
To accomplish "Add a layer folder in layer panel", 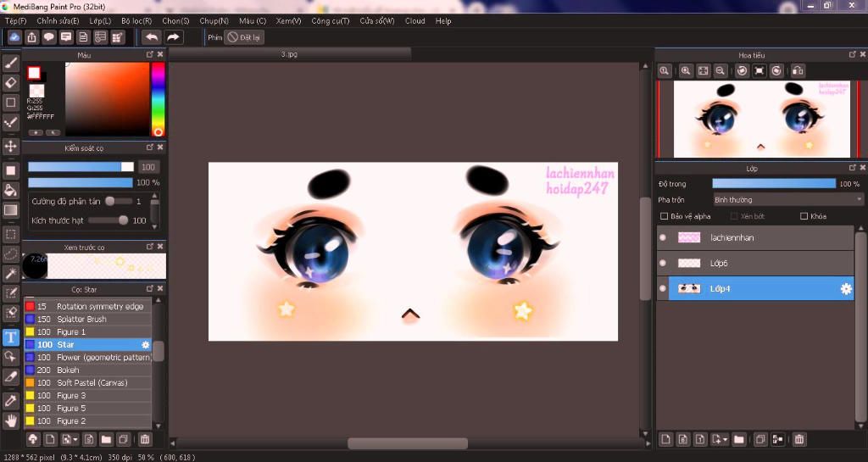I will tap(738, 439).
